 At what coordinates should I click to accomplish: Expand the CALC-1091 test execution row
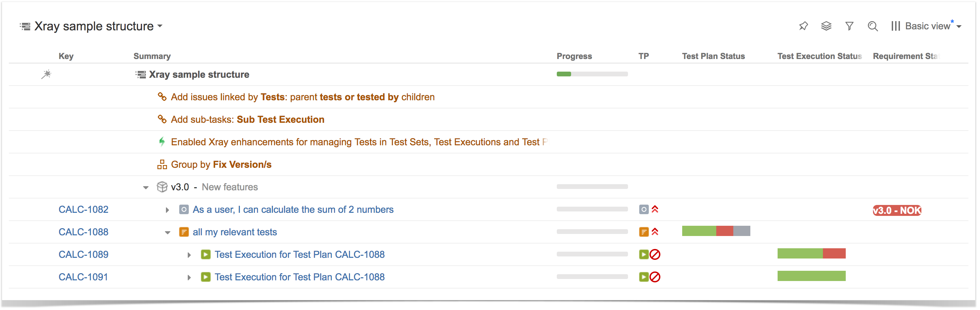coord(189,277)
